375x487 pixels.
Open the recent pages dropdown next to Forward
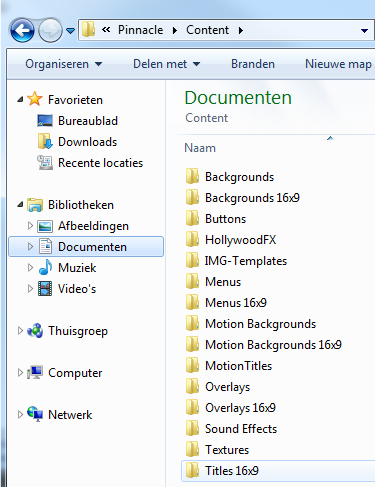70,31
